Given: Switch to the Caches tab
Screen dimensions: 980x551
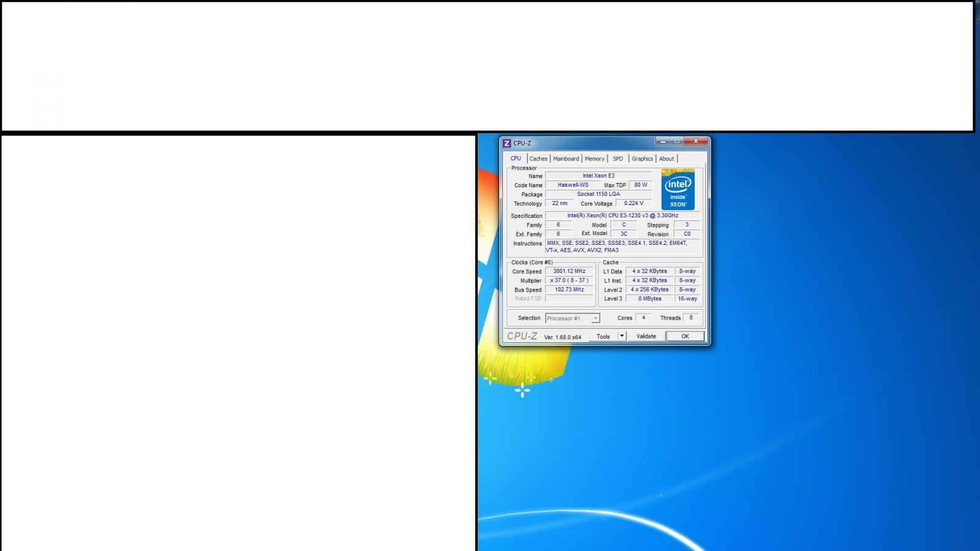Looking at the screenshot, I should coord(538,159).
